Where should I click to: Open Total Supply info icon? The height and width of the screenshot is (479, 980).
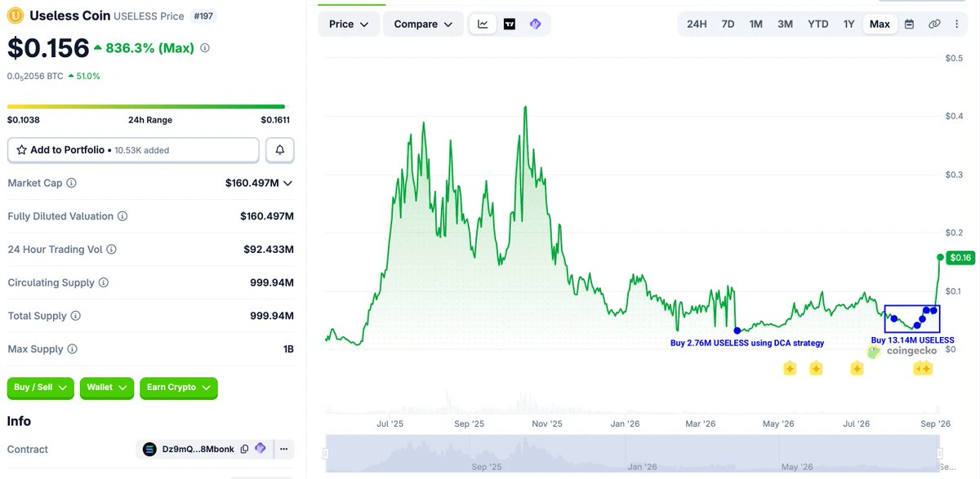coord(76,316)
